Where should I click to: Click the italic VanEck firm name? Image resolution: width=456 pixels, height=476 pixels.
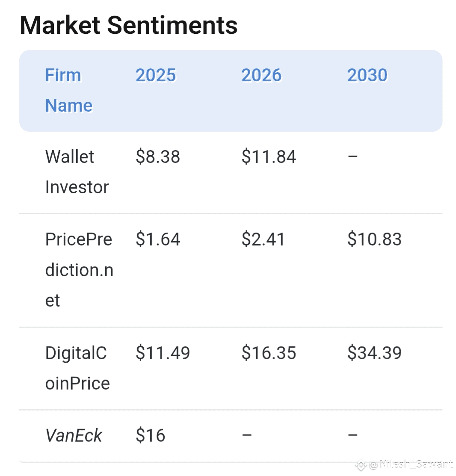(x=74, y=436)
